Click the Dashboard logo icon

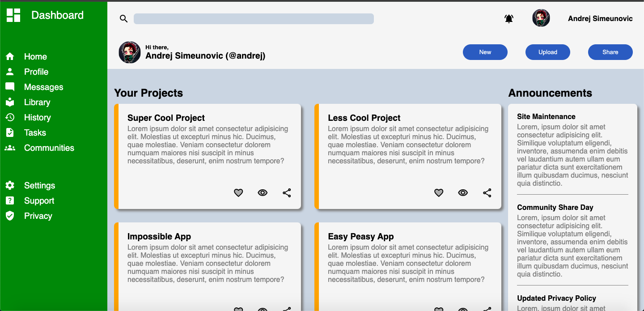tap(13, 15)
